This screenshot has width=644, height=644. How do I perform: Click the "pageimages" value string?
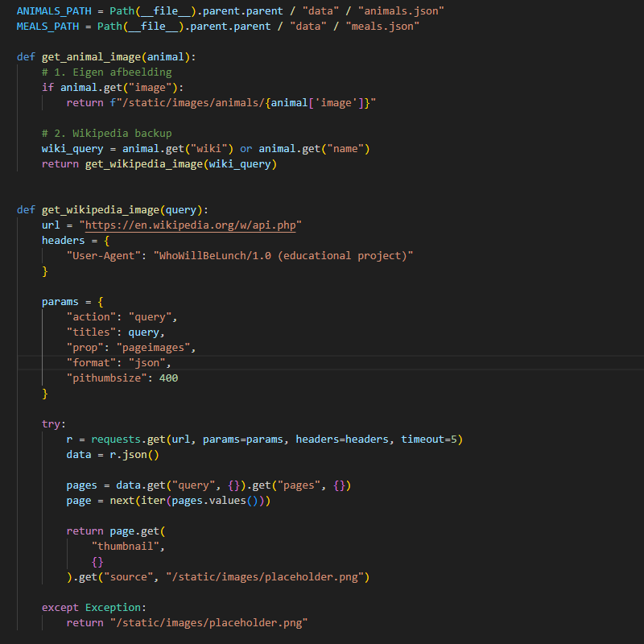coord(156,348)
